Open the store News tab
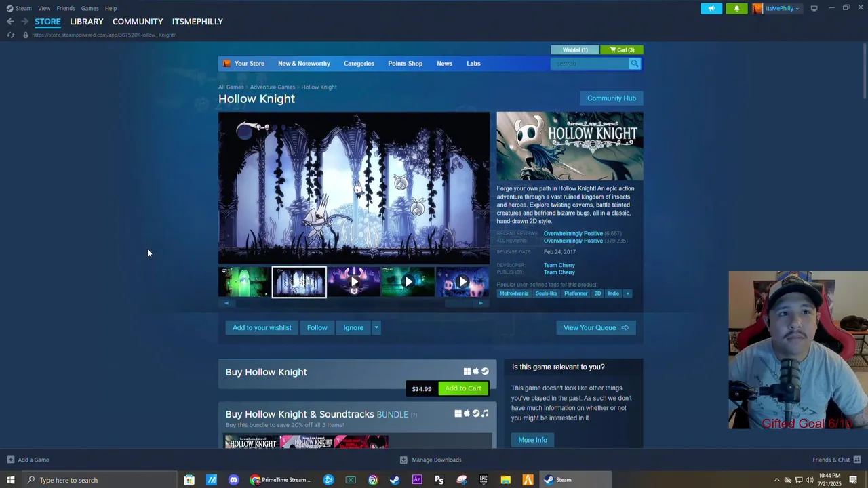Image resolution: width=868 pixels, height=488 pixels. [444, 64]
